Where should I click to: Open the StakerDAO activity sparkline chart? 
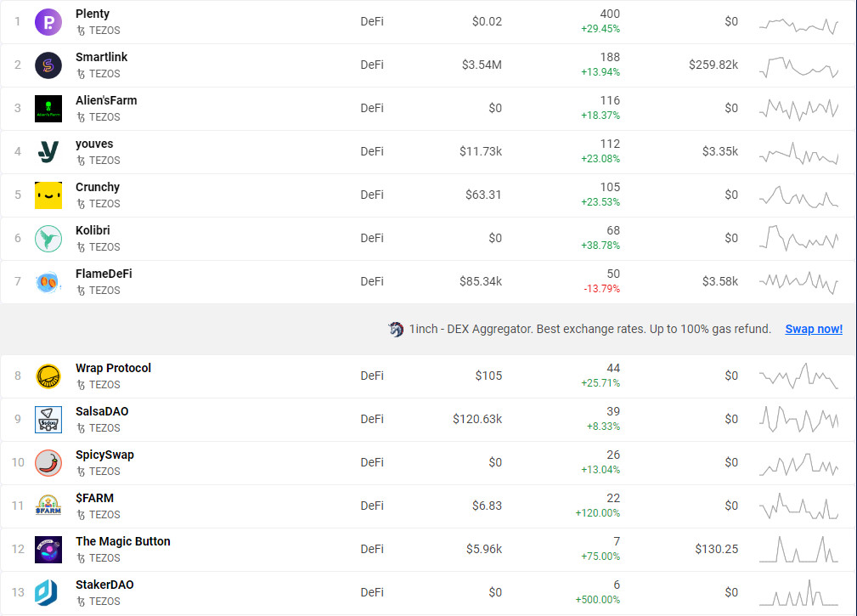[798, 593]
